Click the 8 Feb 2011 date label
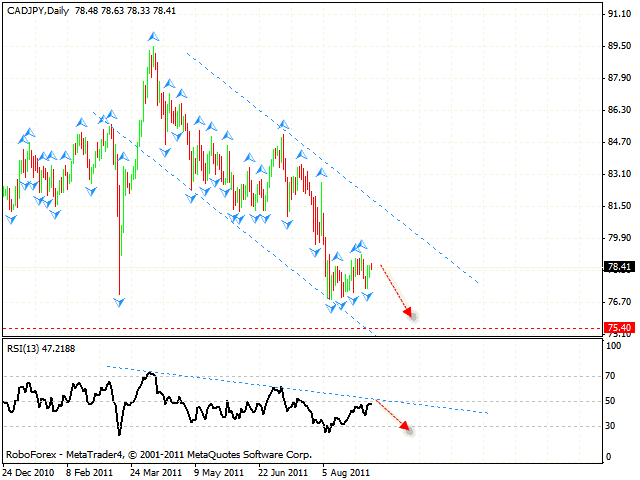Image resolution: width=640 pixels, height=480 pixels. coord(89,473)
